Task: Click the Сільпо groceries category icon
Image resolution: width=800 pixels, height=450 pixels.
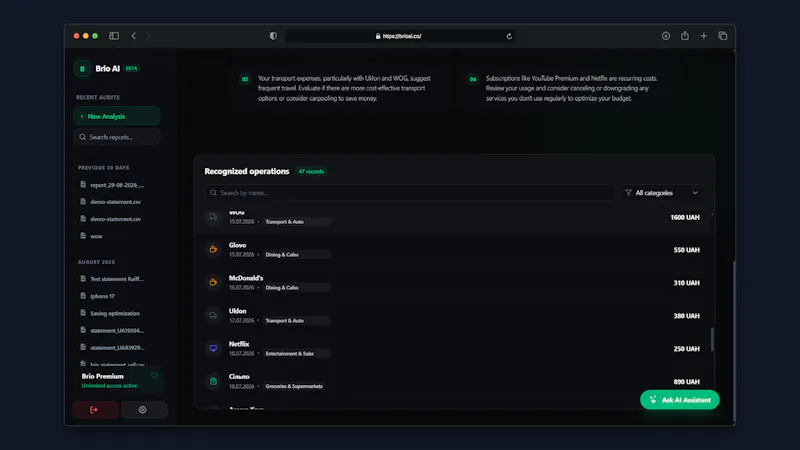Action: (x=213, y=381)
